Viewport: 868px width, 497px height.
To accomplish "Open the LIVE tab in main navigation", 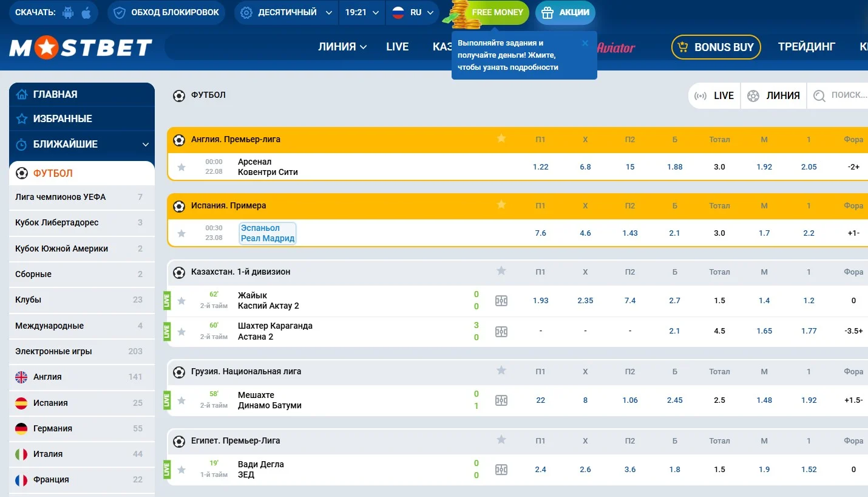I will click(x=398, y=47).
